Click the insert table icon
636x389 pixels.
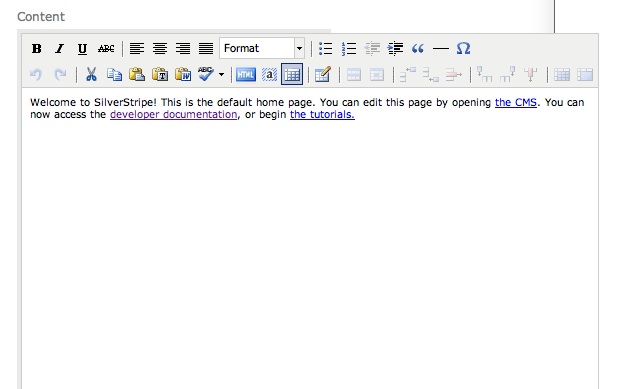pyautogui.click(x=292, y=74)
